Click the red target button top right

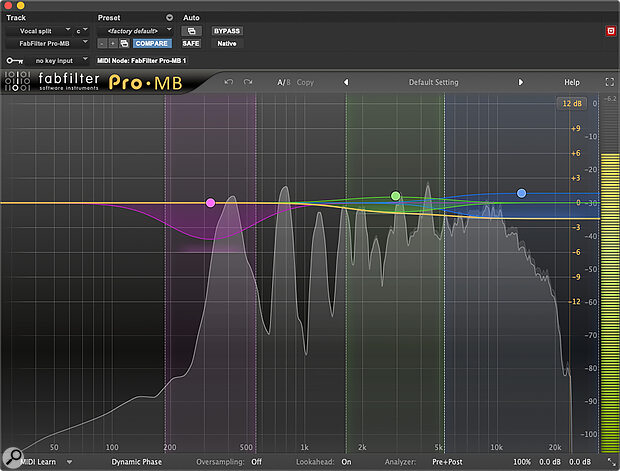(611, 31)
